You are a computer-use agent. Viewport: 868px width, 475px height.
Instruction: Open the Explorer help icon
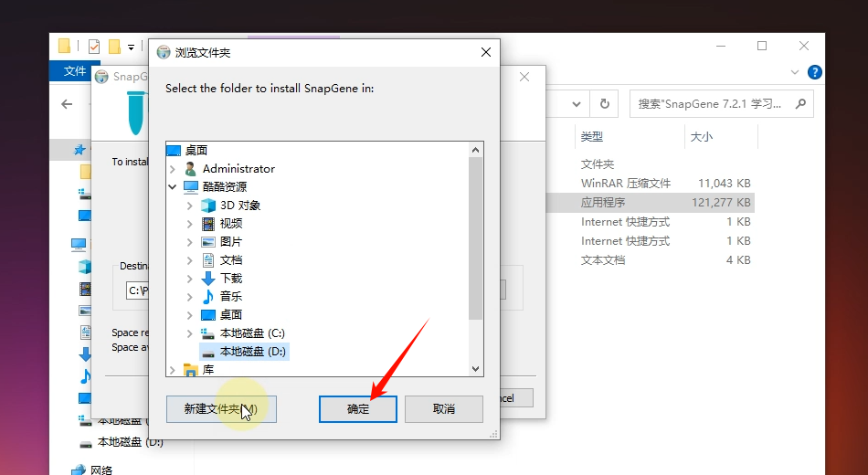pos(815,72)
